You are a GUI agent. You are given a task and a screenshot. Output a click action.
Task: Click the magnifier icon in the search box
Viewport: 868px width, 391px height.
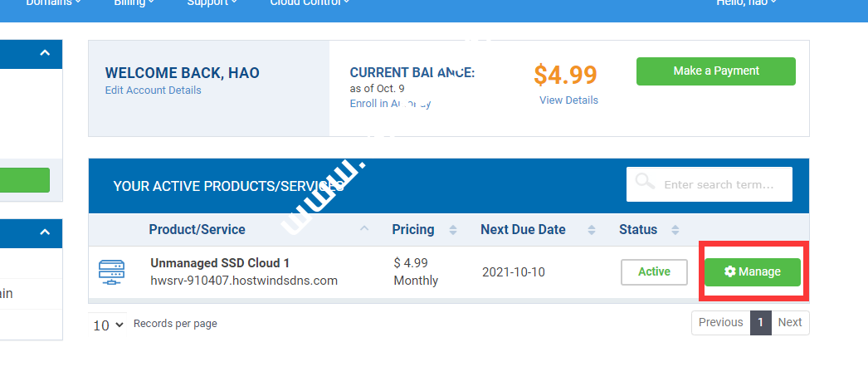pos(644,182)
